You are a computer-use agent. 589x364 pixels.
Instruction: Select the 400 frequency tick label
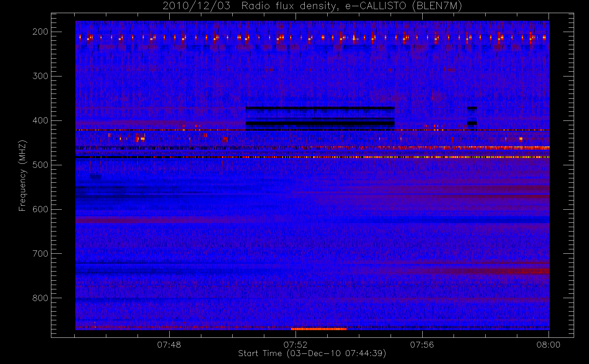click(x=40, y=120)
